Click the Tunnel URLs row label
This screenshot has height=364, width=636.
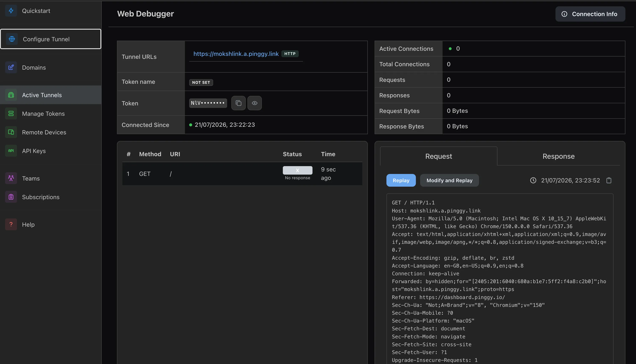point(139,57)
